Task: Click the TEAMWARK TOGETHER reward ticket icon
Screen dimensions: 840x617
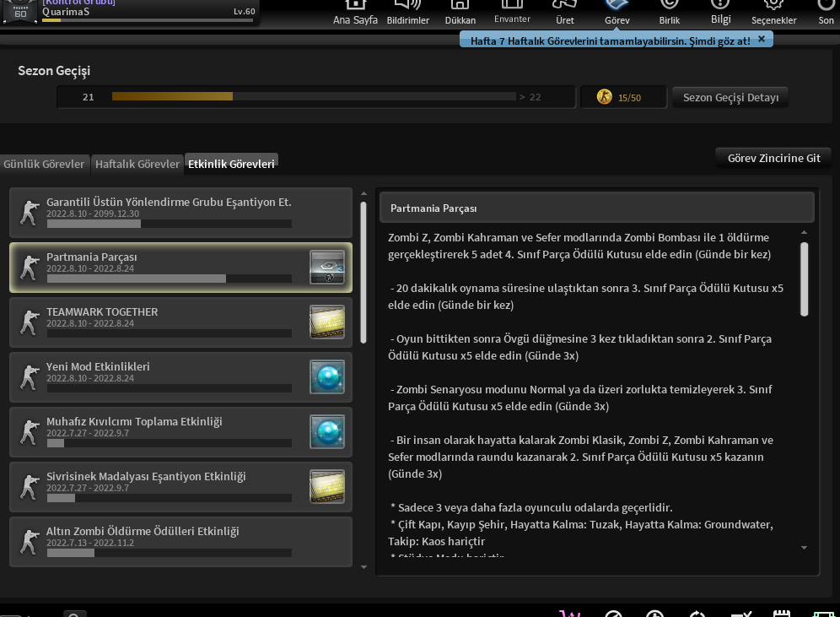Action: 327,322
